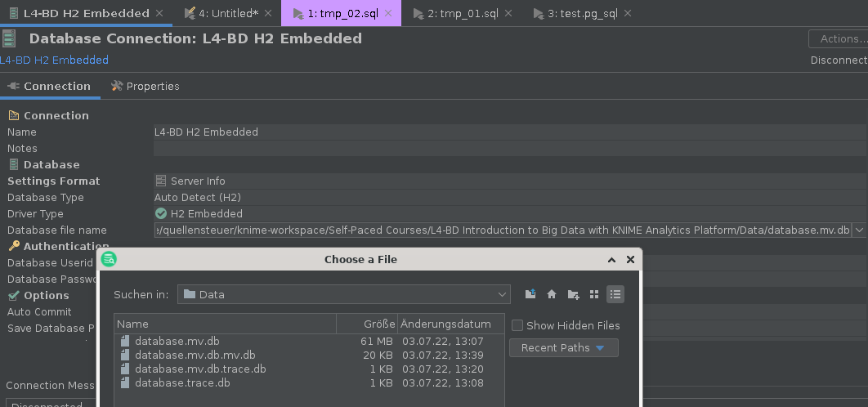The width and height of the screenshot is (868, 407).
Task: Click the database.mv.db file icon
Action: 125,342
